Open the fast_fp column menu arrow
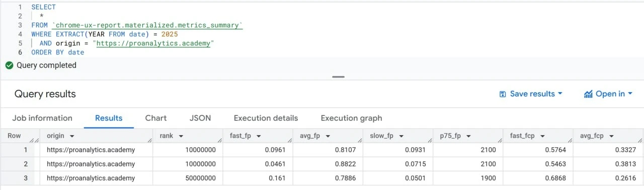The image size is (644, 190). (259, 136)
